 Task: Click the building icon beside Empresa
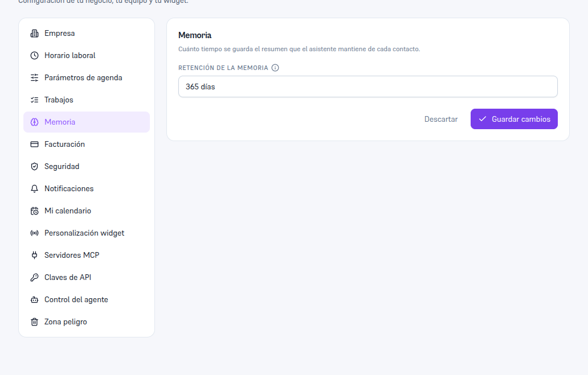pos(35,34)
